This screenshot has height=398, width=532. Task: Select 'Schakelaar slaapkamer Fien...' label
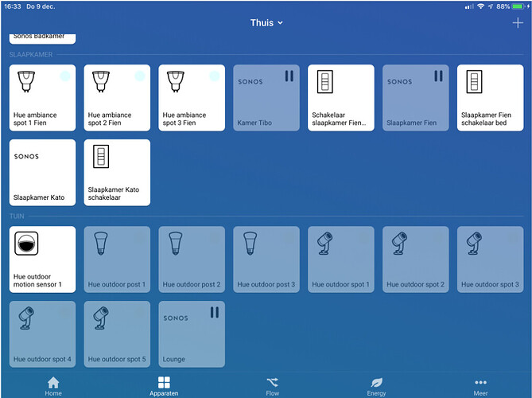[339, 119]
